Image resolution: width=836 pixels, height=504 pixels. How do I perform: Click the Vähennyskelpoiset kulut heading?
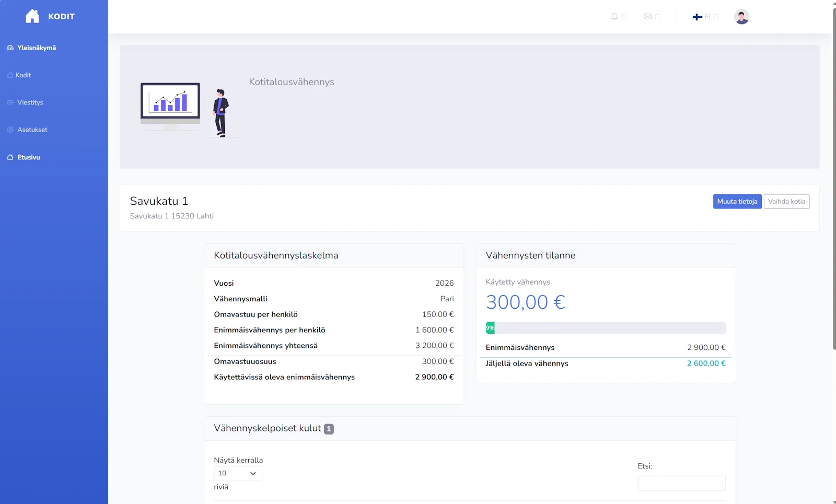pyautogui.click(x=267, y=428)
